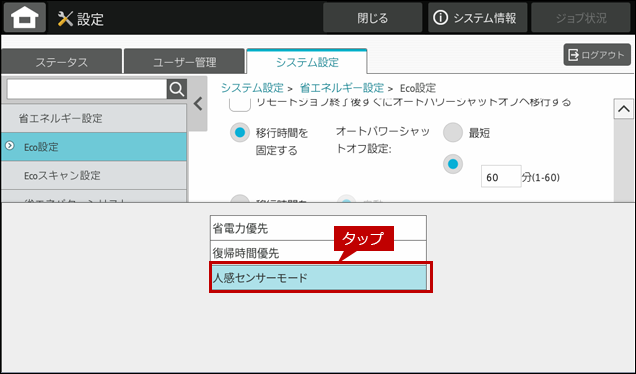Choose 復帰時間優先 from the list
Screen dimensions: 636x374
318,253
